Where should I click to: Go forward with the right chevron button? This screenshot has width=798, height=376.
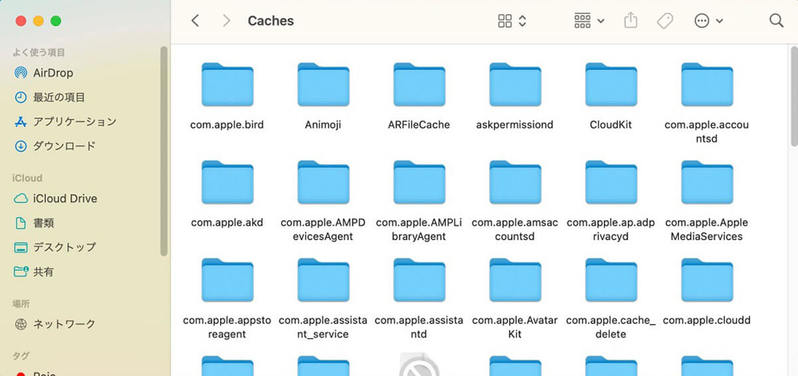click(226, 21)
